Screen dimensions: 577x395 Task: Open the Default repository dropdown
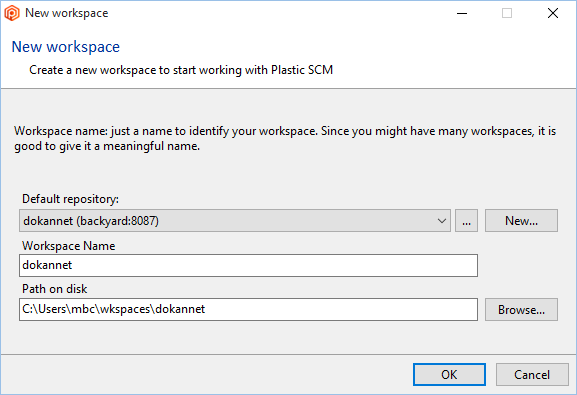235,221
